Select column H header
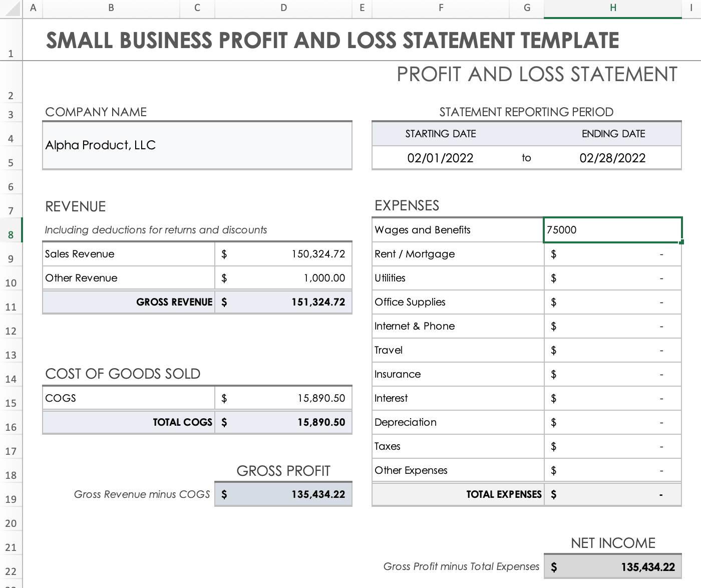This screenshot has height=588, width=701. [x=612, y=8]
